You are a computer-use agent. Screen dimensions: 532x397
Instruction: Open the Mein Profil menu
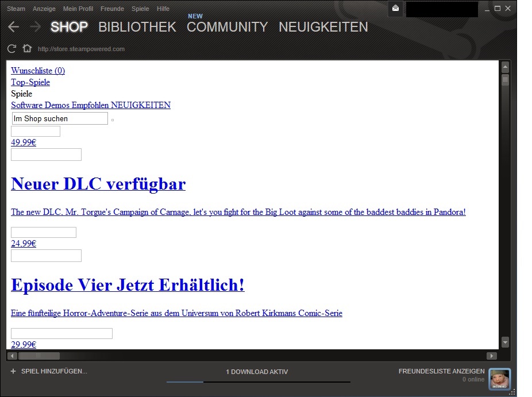78,9
